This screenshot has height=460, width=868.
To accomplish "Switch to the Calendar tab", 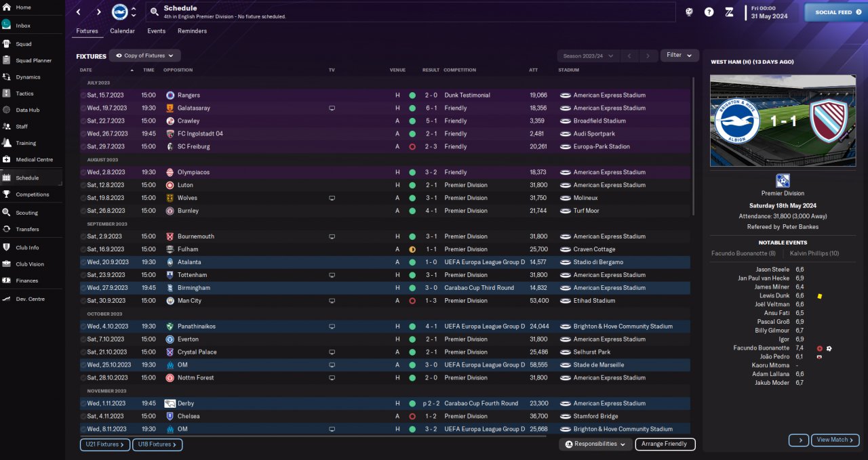I will (x=122, y=31).
